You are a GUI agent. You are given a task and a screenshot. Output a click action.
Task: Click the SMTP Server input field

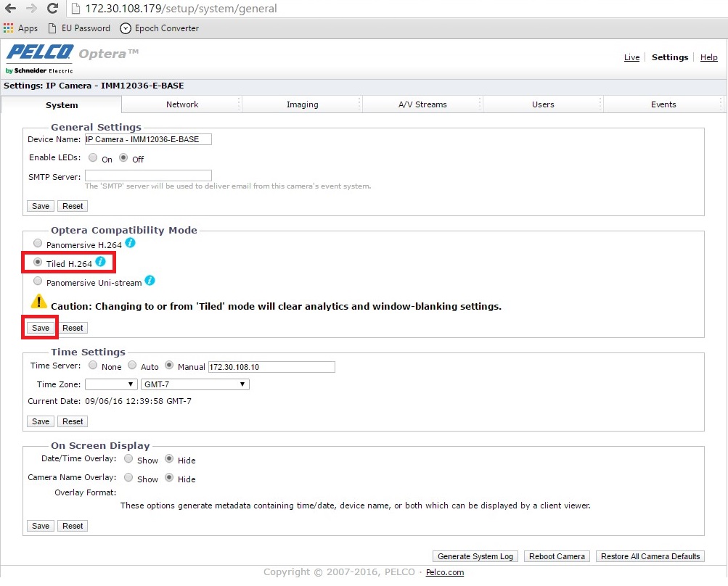[148, 176]
